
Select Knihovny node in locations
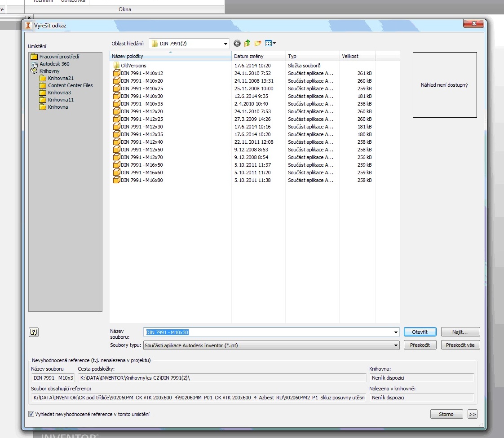45,71
